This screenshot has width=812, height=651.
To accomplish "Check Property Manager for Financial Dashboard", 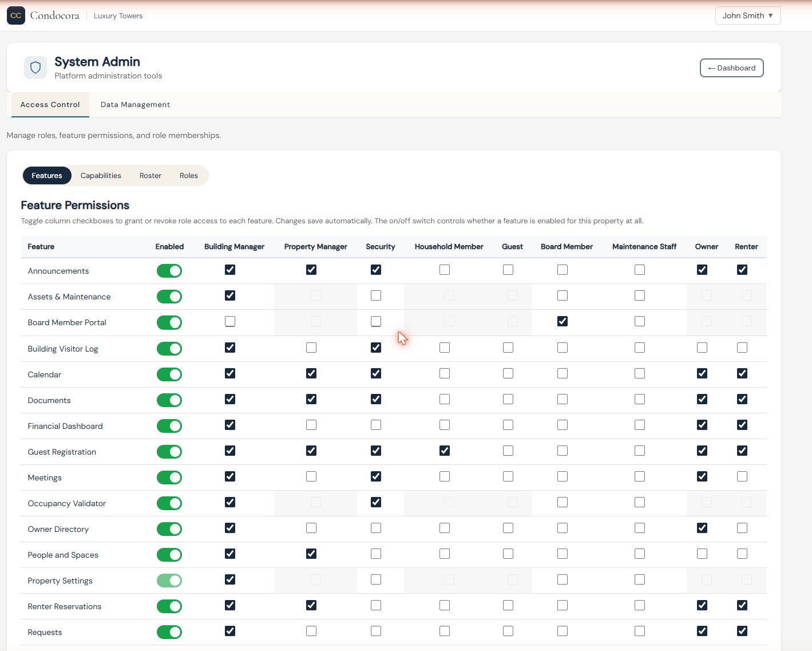I will [x=311, y=425].
